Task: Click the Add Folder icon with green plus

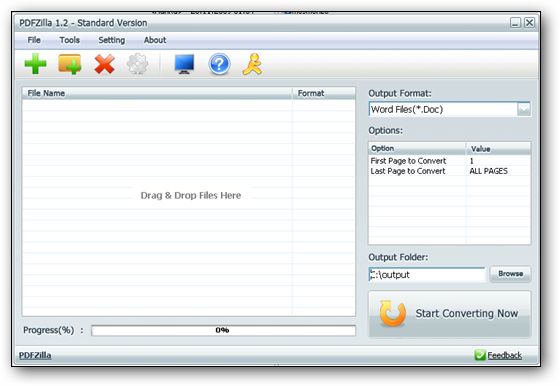Action: 70,64
